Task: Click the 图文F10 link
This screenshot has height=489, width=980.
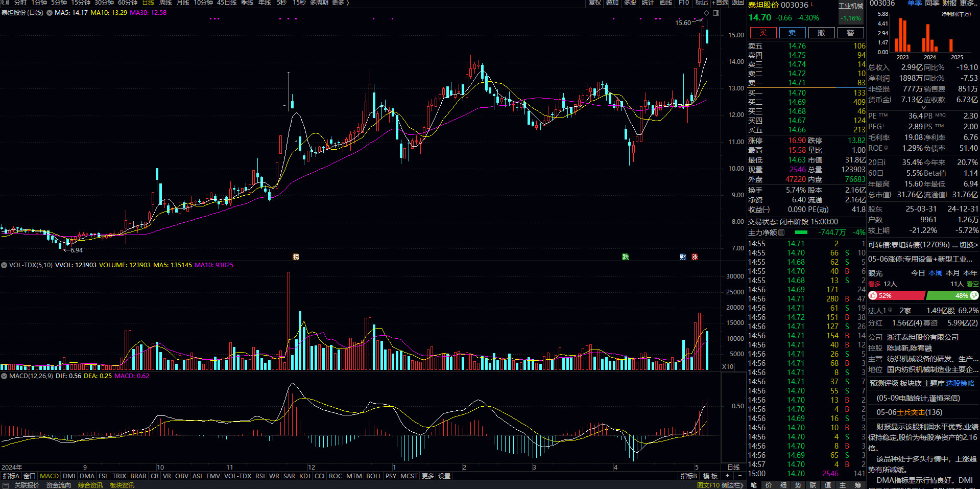Action: (x=708, y=485)
